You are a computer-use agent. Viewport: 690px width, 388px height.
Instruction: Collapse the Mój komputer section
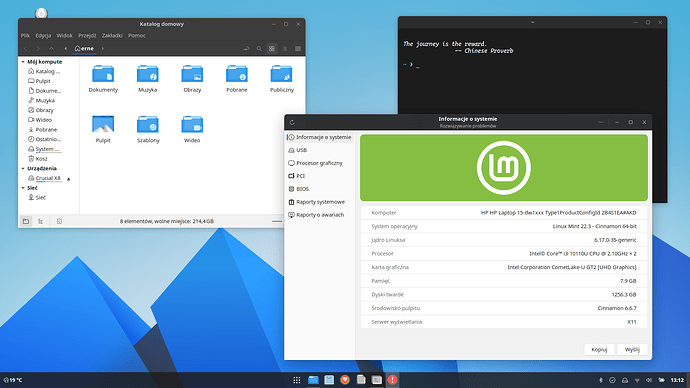click(x=23, y=62)
